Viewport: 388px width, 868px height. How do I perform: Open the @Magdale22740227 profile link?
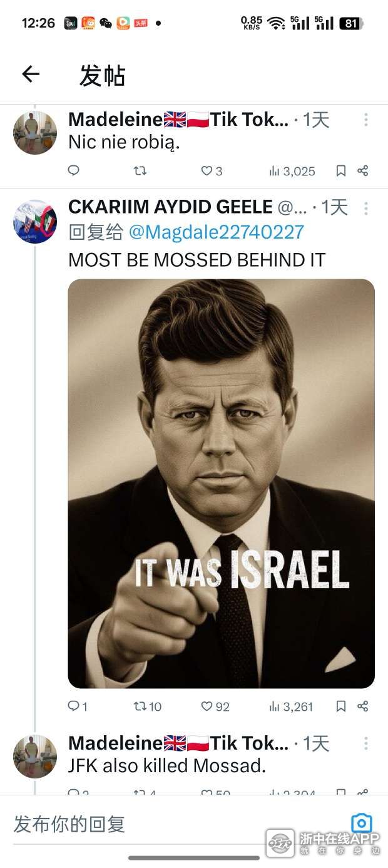[x=217, y=232]
